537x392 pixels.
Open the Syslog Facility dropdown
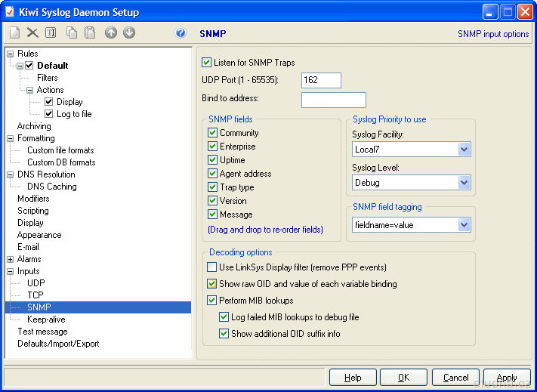[464, 150]
